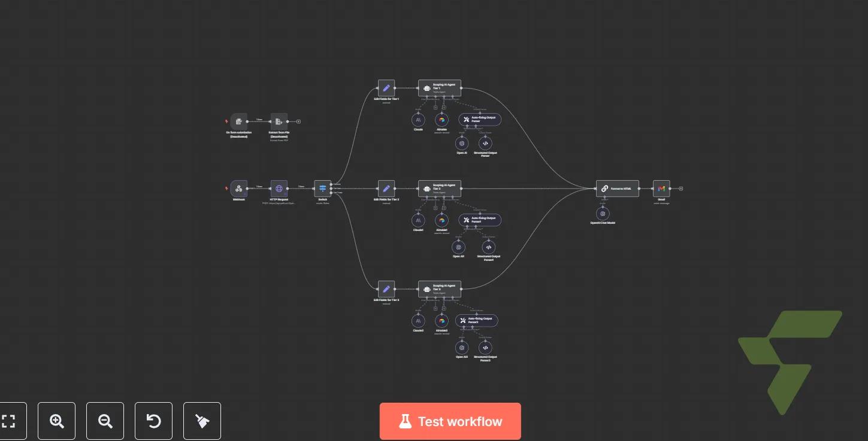Open the Webhook trigger node
The image size is (868, 441).
click(x=238, y=188)
